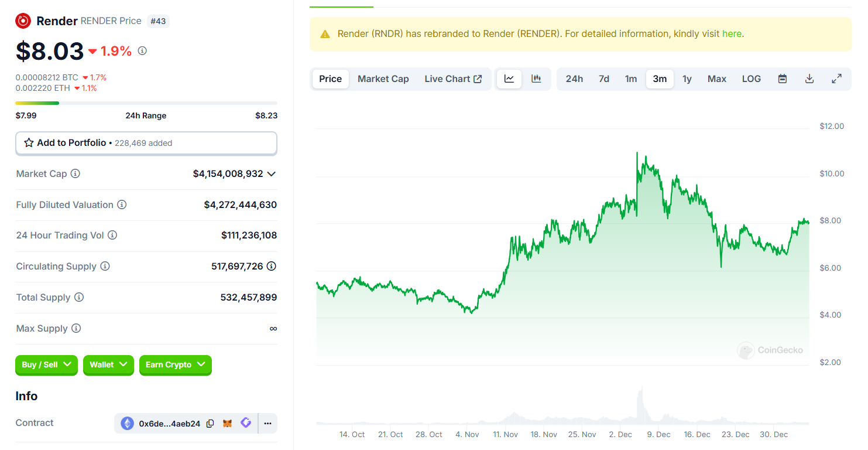Expand the Market Cap value chevron
This screenshot has width=868, height=450.
[271, 174]
